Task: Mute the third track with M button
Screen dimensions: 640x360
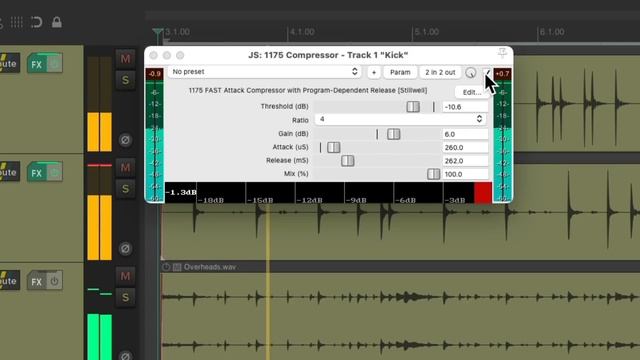Action: (125, 276)
